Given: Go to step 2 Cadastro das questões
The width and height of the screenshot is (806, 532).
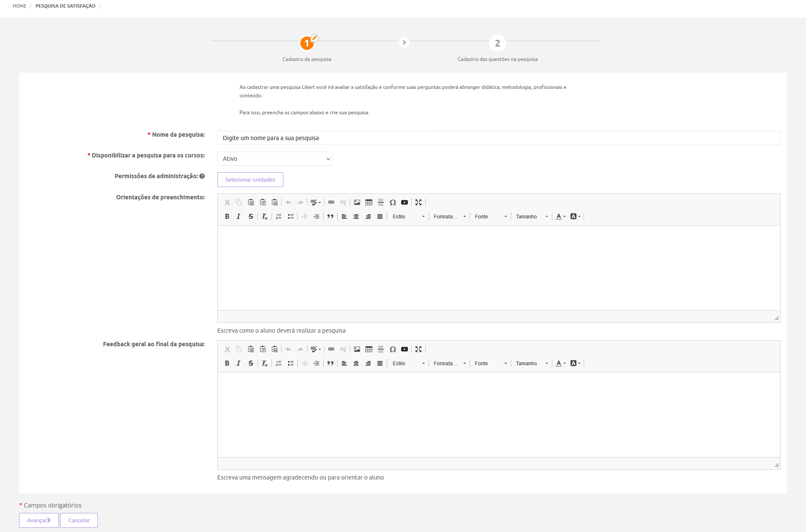Looking at the screenshot, I should tap(497, 43).
